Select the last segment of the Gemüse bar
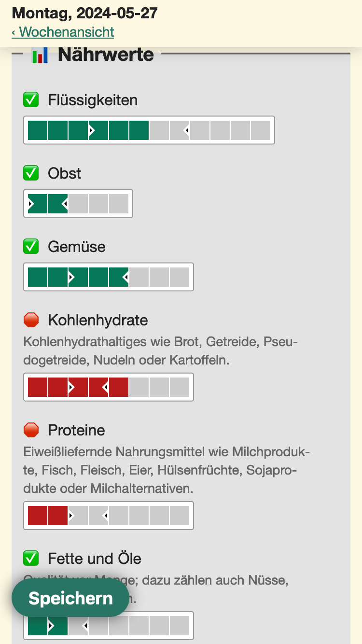 coord(180,277)
